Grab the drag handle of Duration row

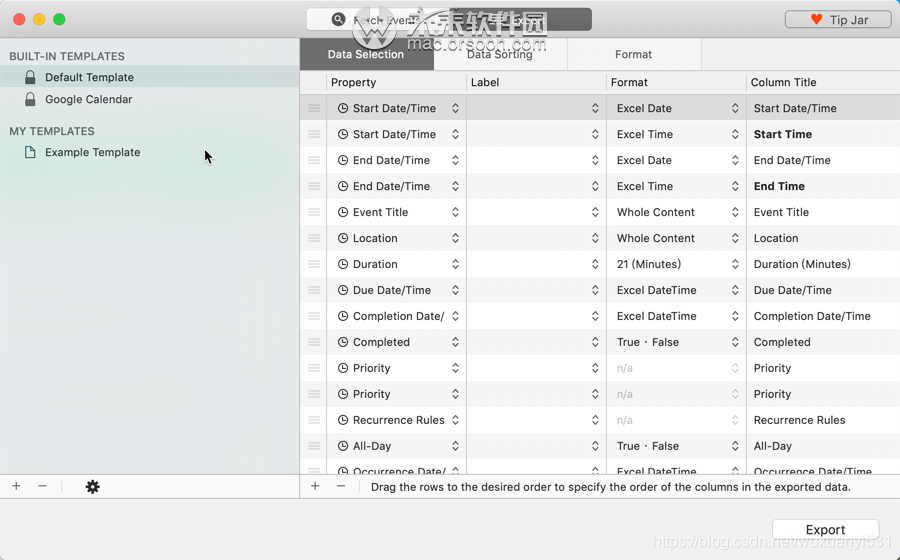point(314,264)
